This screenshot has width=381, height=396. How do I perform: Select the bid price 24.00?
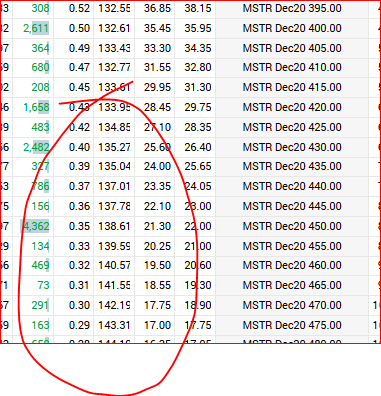157,166
